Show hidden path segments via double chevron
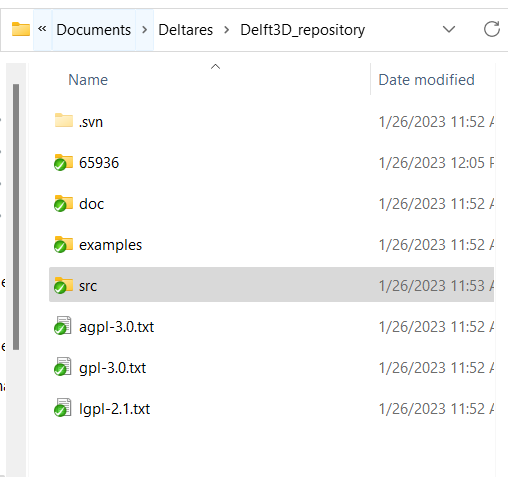508x477 pixels. [42, 29]
